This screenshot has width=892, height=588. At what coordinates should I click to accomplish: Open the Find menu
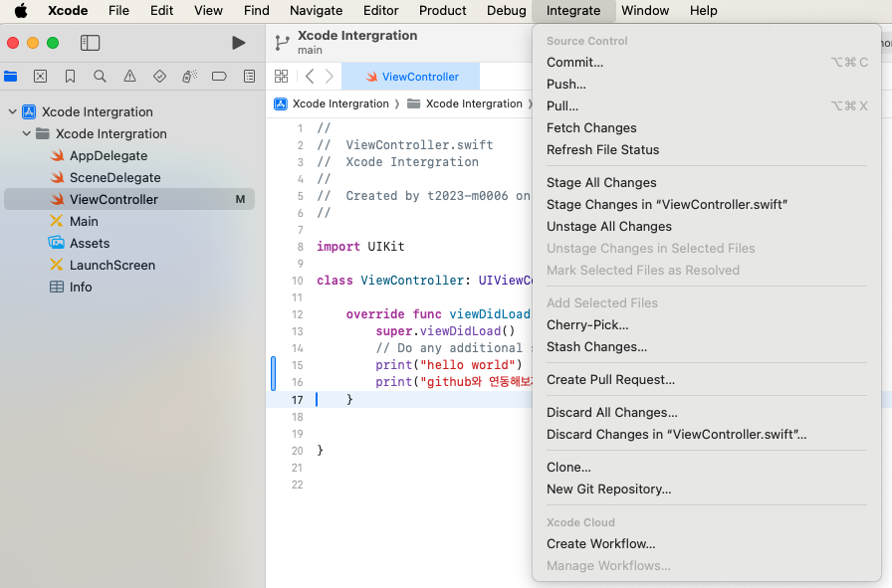(257, 10)
